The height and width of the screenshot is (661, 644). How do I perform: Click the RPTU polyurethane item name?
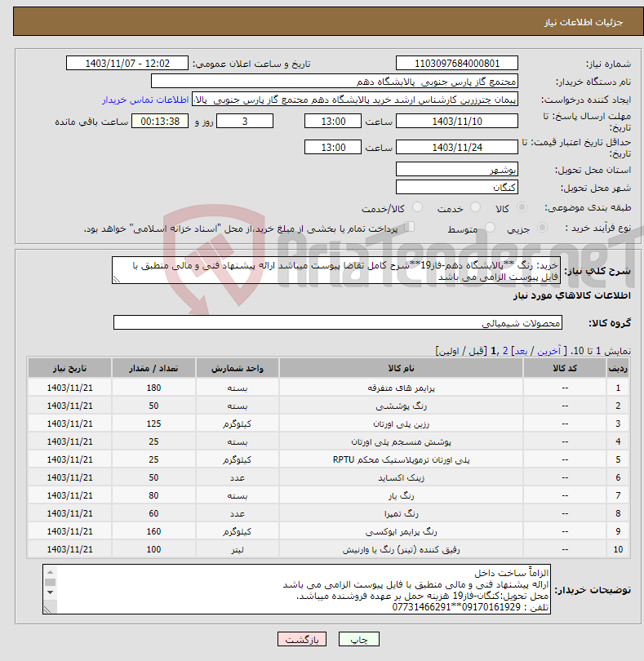point(401,459)
